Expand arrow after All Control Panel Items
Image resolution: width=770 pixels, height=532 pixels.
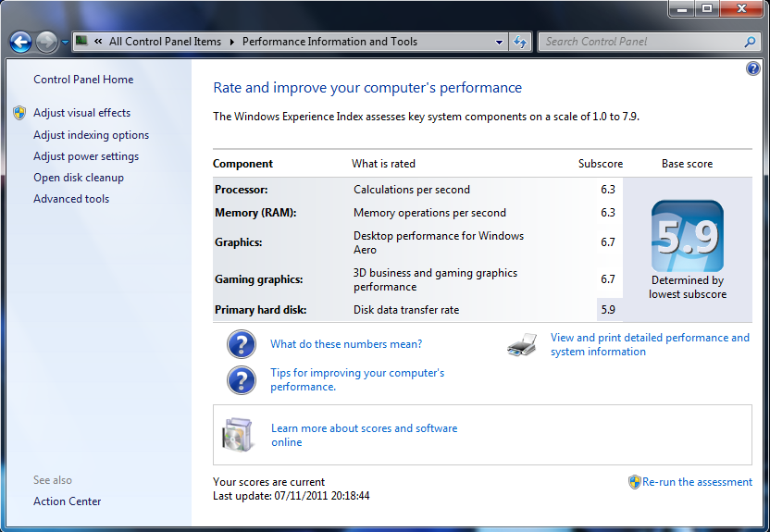pos(231,42)
